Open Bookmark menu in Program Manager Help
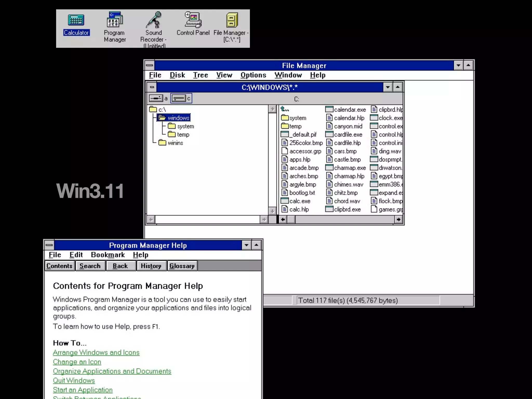The image size is (532, 399). click(108, 255)
